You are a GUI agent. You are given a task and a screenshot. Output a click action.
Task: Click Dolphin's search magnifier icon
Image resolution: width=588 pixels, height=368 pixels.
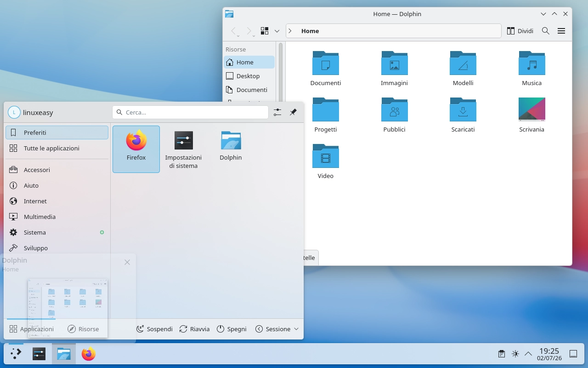pos(545,31)
